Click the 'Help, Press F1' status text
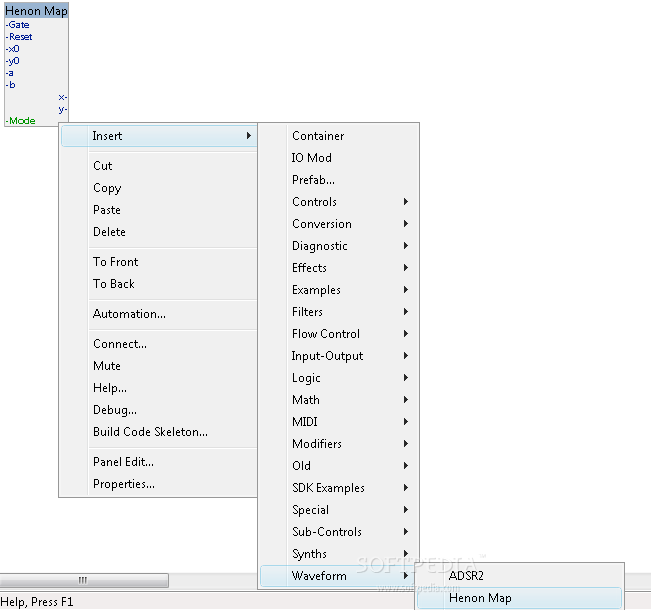651x610 pixels. pos(37,602)
